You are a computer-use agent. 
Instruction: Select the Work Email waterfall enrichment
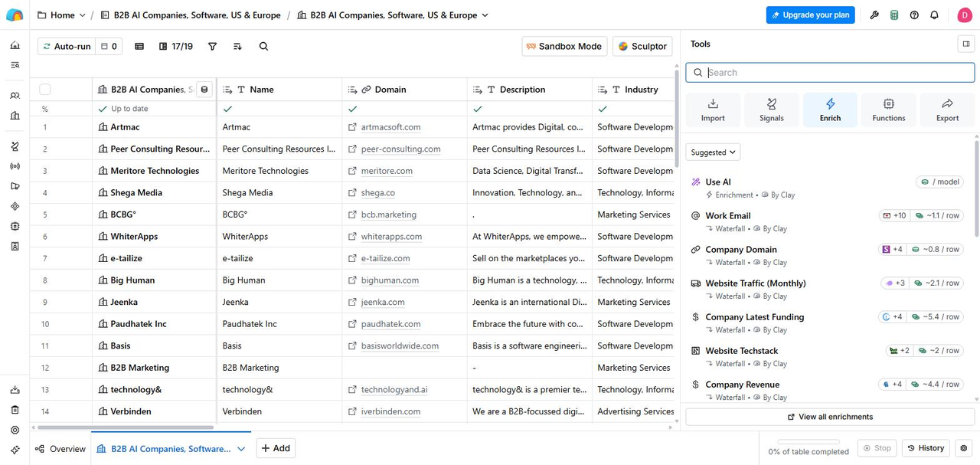pyautogui.click(x=827, y=221)
